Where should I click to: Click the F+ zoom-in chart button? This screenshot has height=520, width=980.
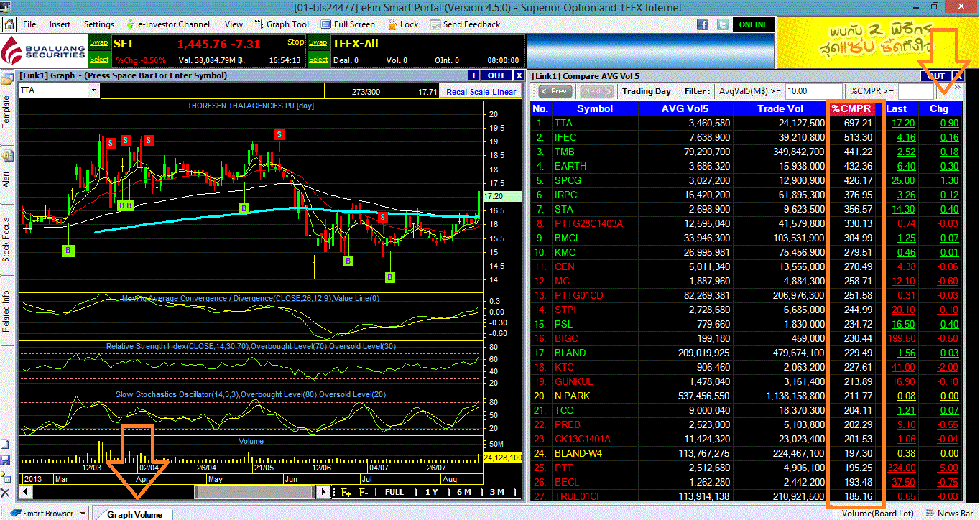tap(346, 492)
